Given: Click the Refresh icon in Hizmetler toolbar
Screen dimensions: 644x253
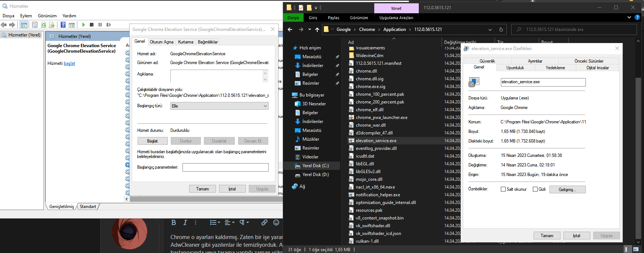Looking at the screenshot, I should pyautogui.click(x=43, y=25).
